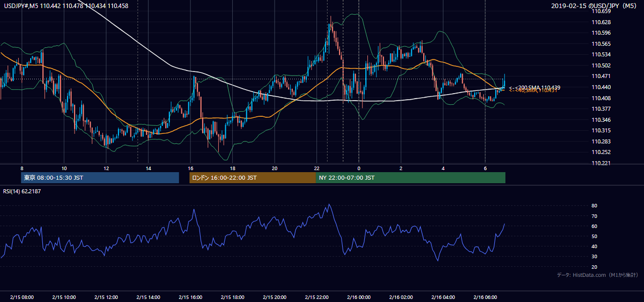The image size is (644, 302).
Task: Click the bottom date label 2/15 20:00
Action: (275, 297)
